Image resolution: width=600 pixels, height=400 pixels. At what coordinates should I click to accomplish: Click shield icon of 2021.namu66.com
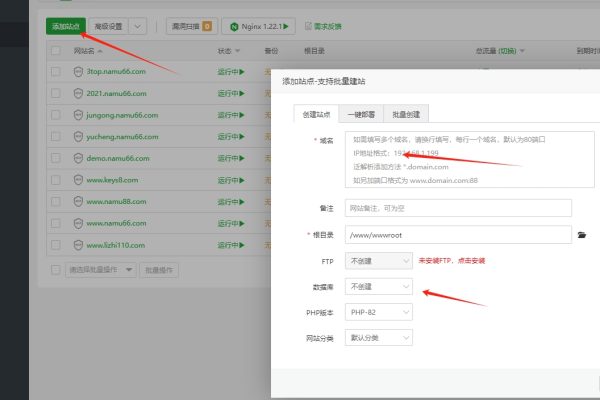[78, 93]
